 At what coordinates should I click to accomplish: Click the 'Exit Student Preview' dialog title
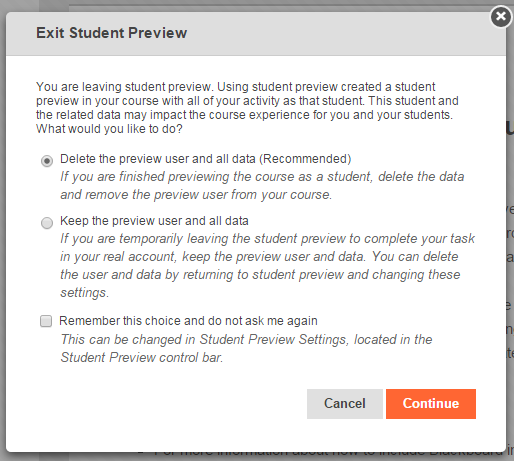pyautogui.click(x=112, y=33)
